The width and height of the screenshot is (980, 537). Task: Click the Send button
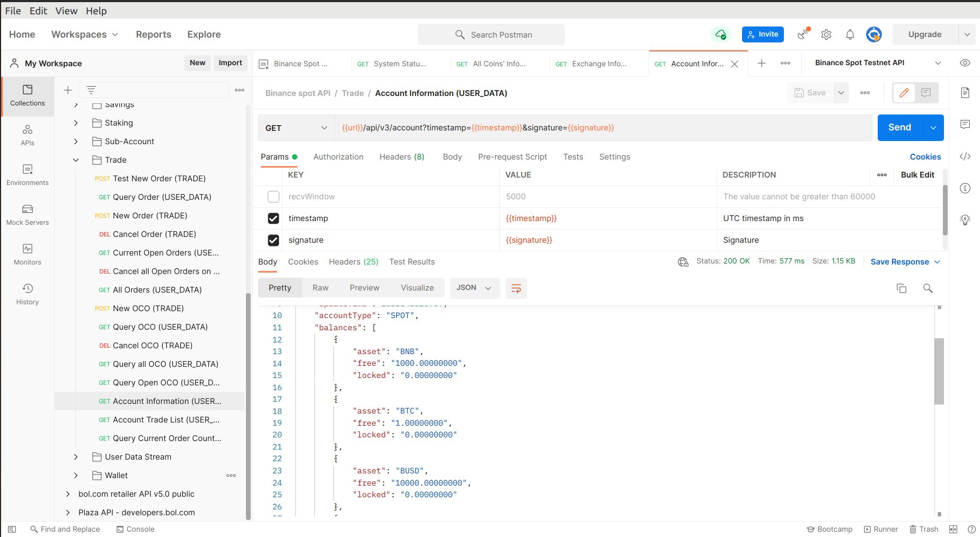[900, 128]
